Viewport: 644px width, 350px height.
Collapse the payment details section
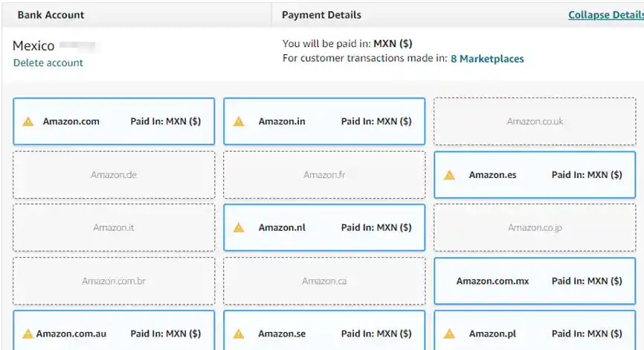605,15
